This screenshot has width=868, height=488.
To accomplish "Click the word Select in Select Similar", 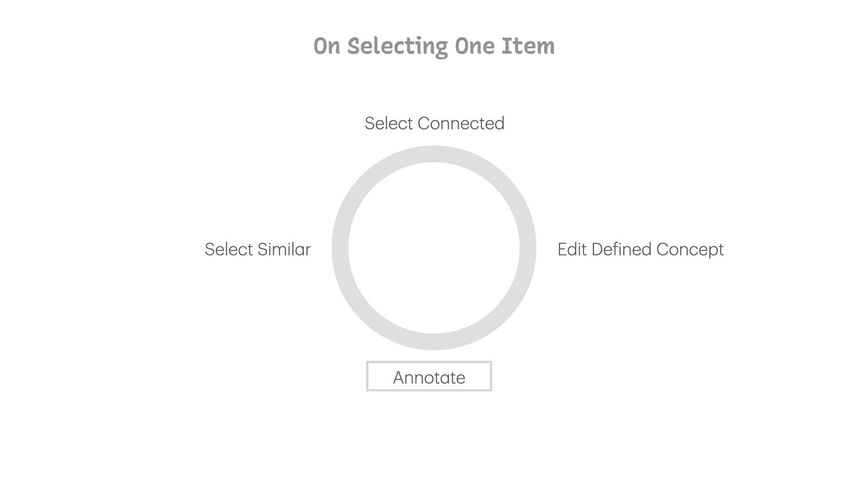I will click(229, 249).
